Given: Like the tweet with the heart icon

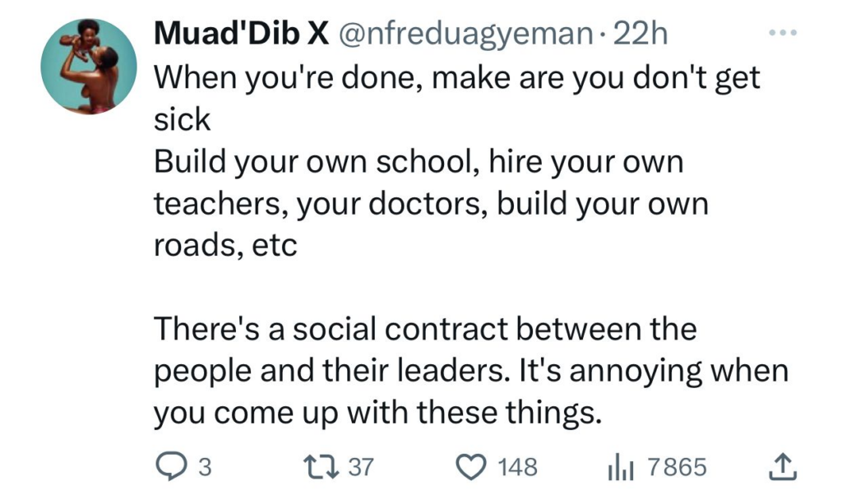Looking at the screenshot, I should click(x=472, y=467).
